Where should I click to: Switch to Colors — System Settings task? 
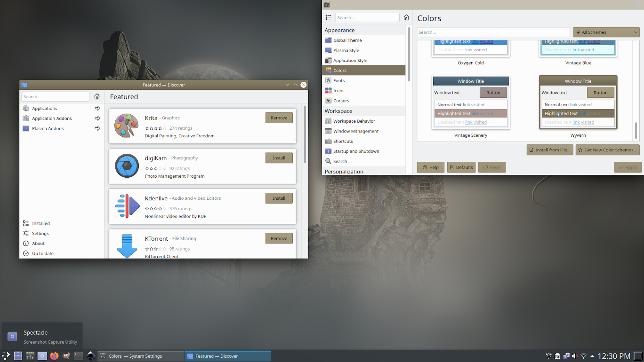[x=140, y=356]
